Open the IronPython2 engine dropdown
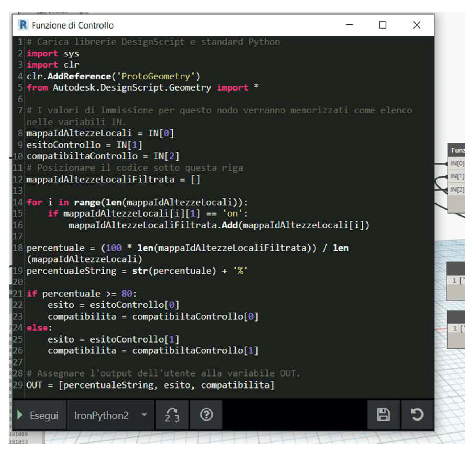This screenshot has height=454, width=476. (110, 415)
